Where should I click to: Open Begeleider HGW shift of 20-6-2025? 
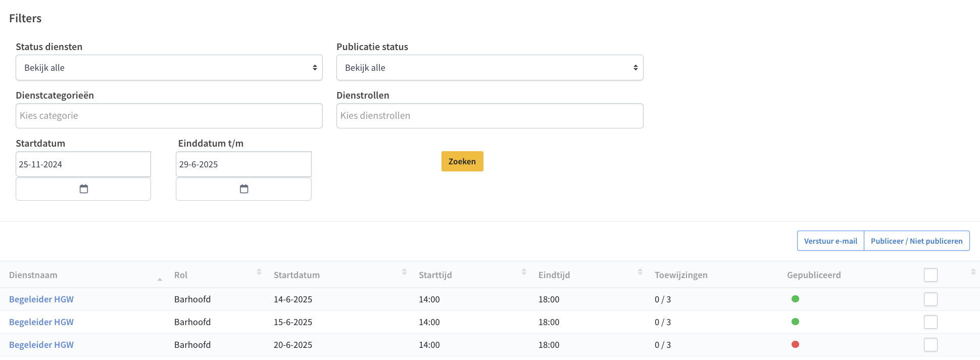point(41,345)
